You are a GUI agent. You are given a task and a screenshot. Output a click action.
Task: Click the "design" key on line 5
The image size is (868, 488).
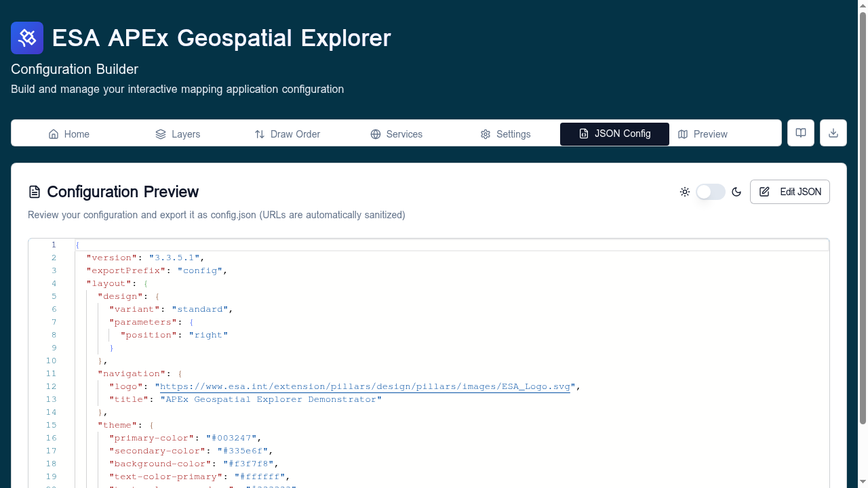(121, 296)
